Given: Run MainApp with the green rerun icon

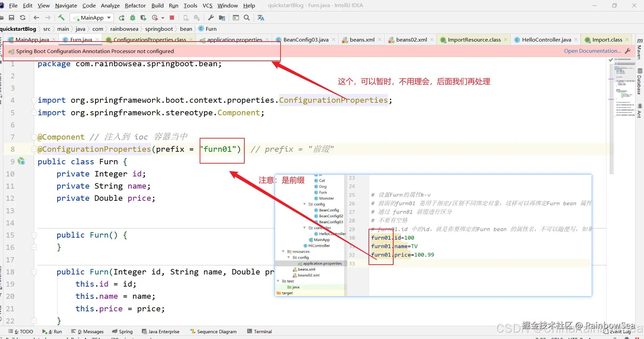Looking at the screenshot, I should click(x=121, y=18).
